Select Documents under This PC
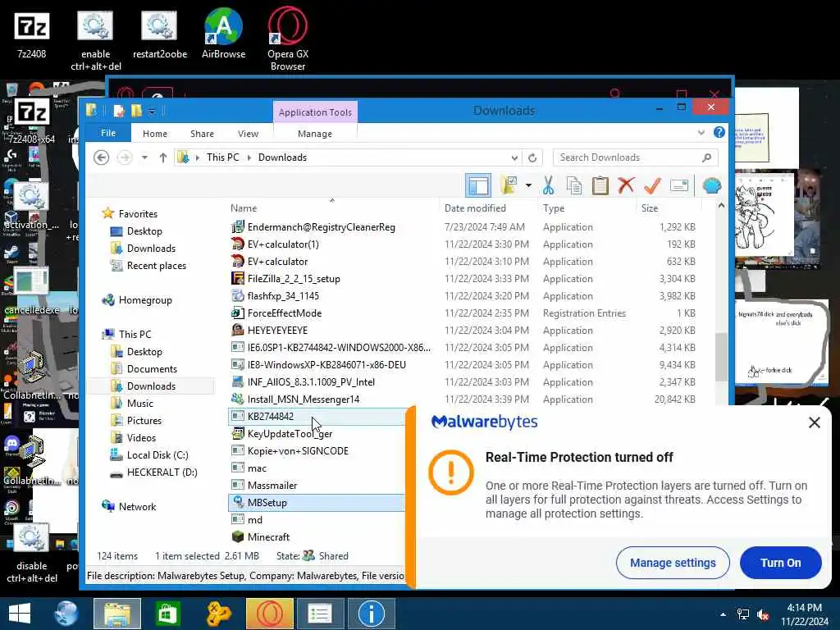The image size is (840, 630). [152, 369]
